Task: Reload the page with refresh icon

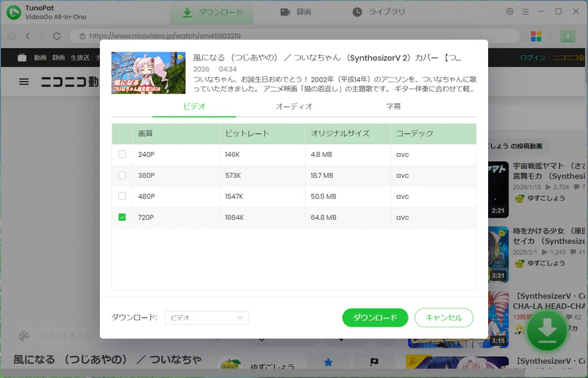Action: click(x=57, y=36)
